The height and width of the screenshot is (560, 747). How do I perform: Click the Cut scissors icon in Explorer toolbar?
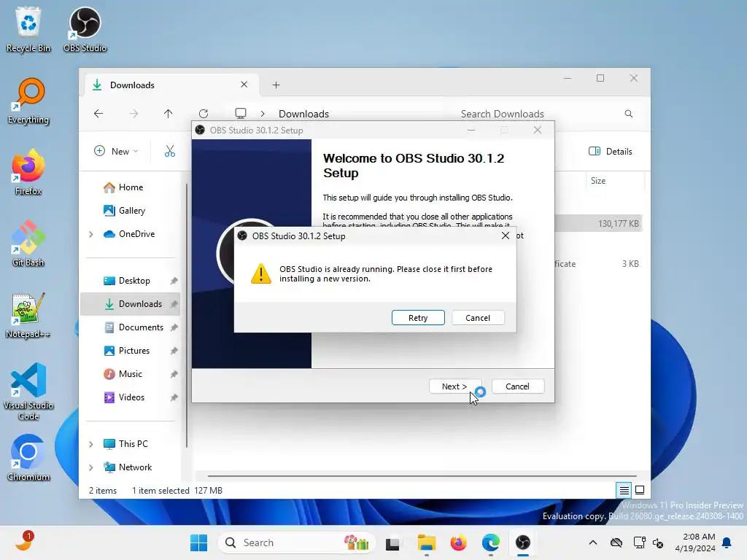[x=169, y=151]
